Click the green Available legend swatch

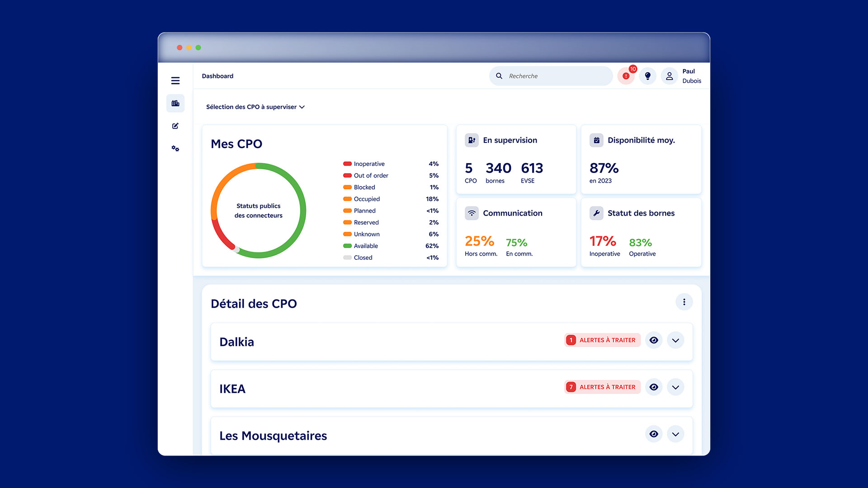(347, 246)
